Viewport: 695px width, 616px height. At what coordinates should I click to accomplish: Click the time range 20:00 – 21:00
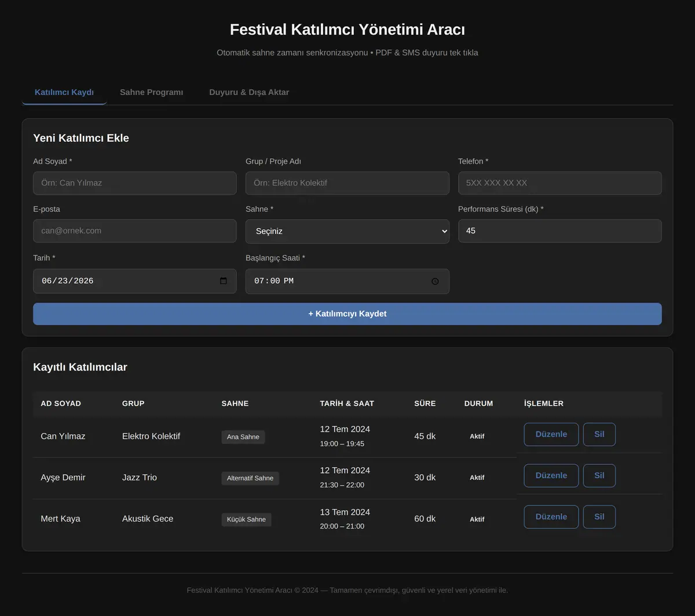click(342, 526)
